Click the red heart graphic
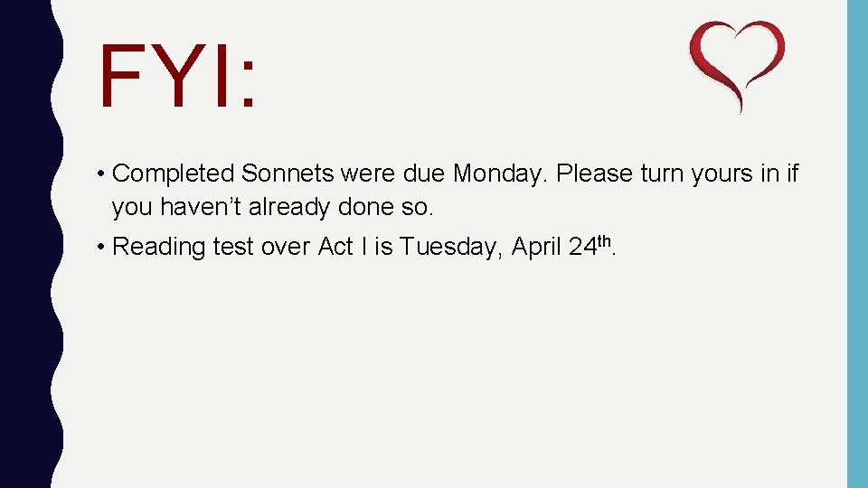This screenshot has height=488, width=868. tap(737, 67)
